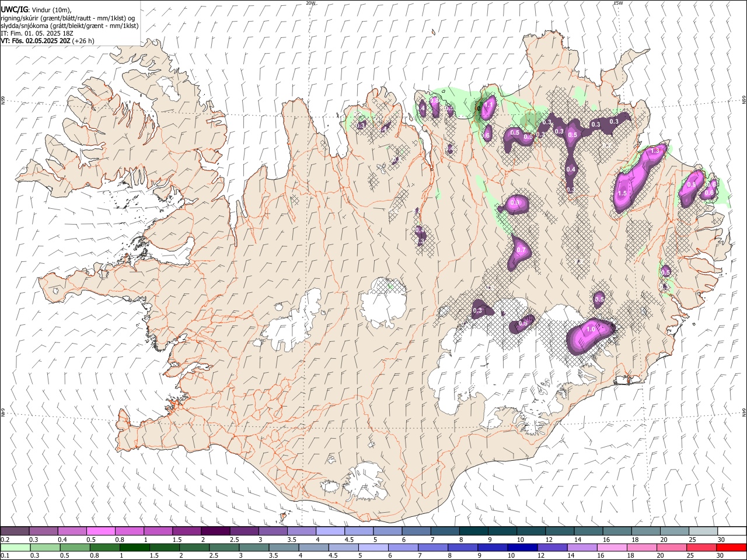The image size is (747, 560).
Task: Click the '1.0' snowfall value near the glacier
Action: [x=591, y=330]
